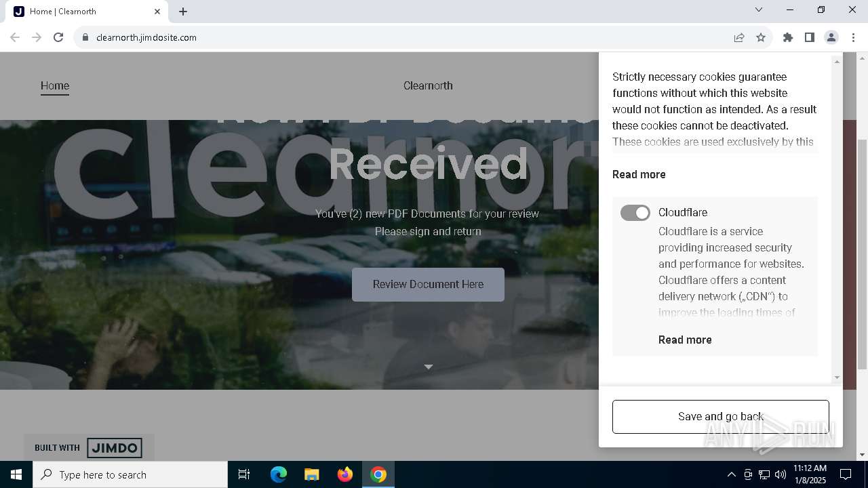Open the taskbar clock and date

click(x=810, y=474)
